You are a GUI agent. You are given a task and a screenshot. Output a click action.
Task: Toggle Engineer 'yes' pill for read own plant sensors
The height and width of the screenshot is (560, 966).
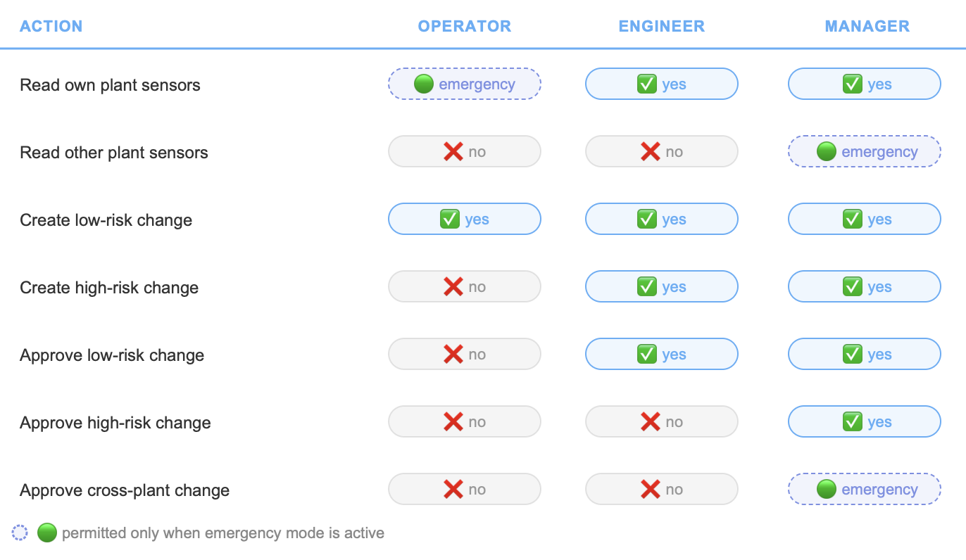click(662, 84)
